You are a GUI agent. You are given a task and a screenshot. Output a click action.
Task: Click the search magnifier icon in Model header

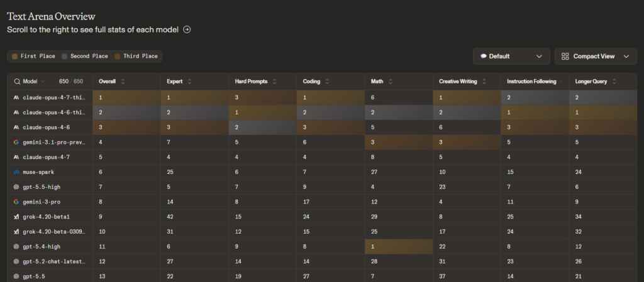pyautogui.click(x=17, y=82)
